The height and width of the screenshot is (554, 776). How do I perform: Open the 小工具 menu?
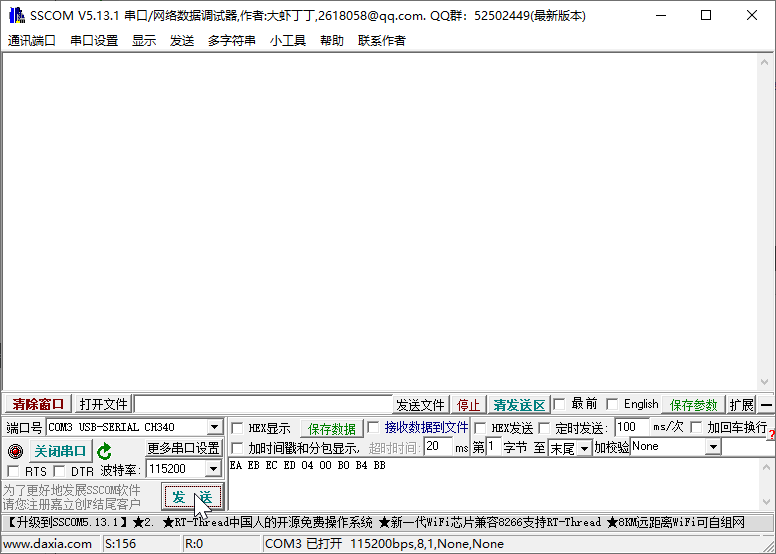[288, 41]
